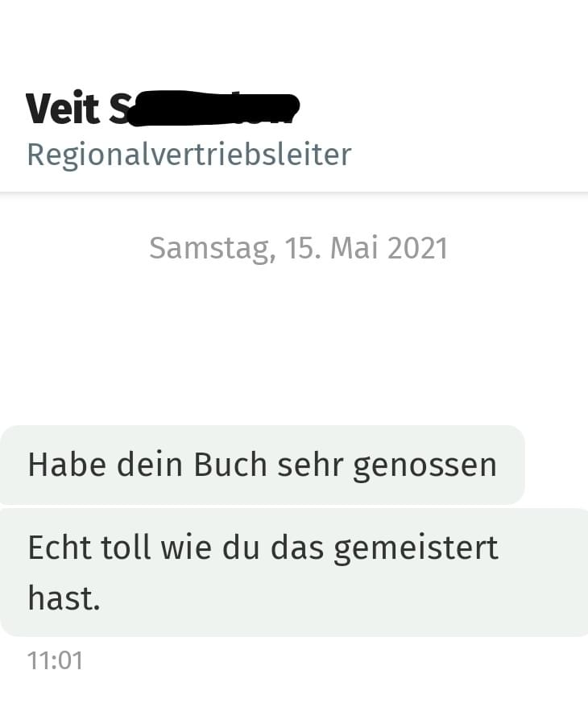Click the blacked-out surname redaction bar
The image size is (588, 703).
(x=210, y=108)
